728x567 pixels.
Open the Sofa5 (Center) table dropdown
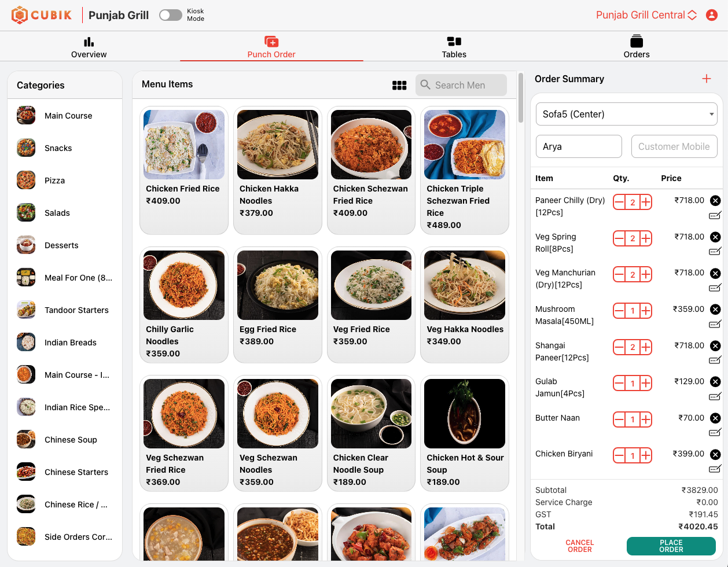pyautogui.click(x=627, y=114)
